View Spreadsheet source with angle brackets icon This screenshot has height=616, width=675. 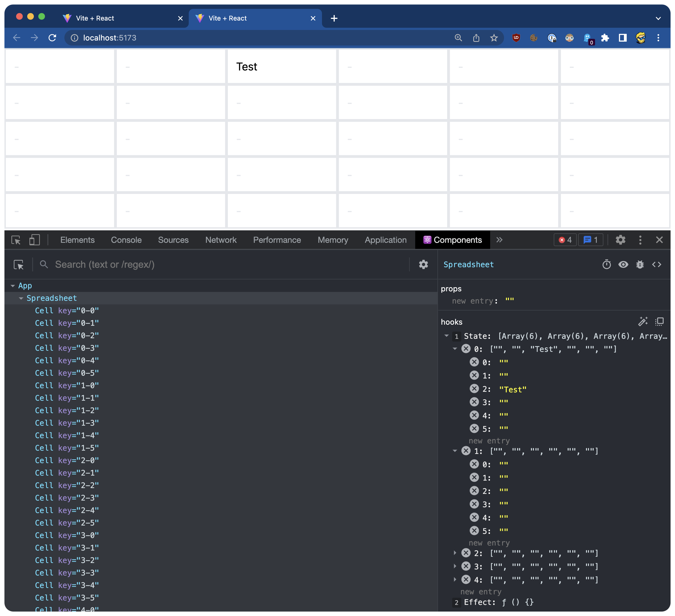pos(657,264)
